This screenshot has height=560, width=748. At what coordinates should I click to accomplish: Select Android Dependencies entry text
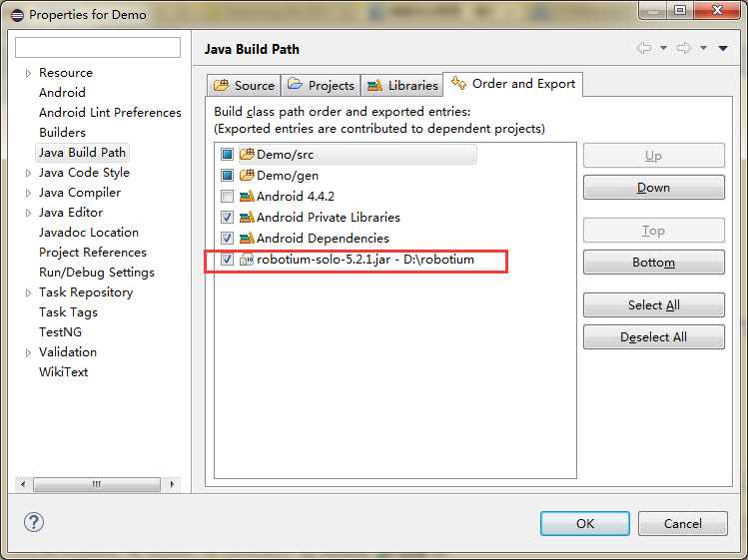point(323,238)
